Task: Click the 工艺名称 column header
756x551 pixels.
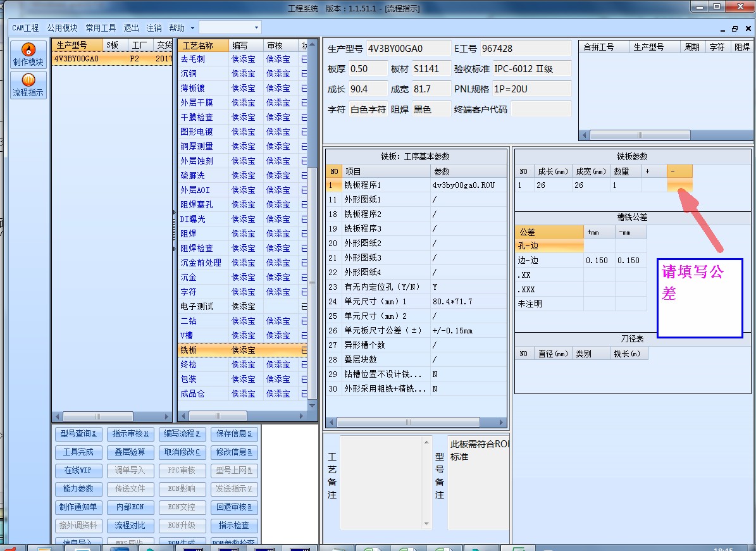Action: click(203, 46)
